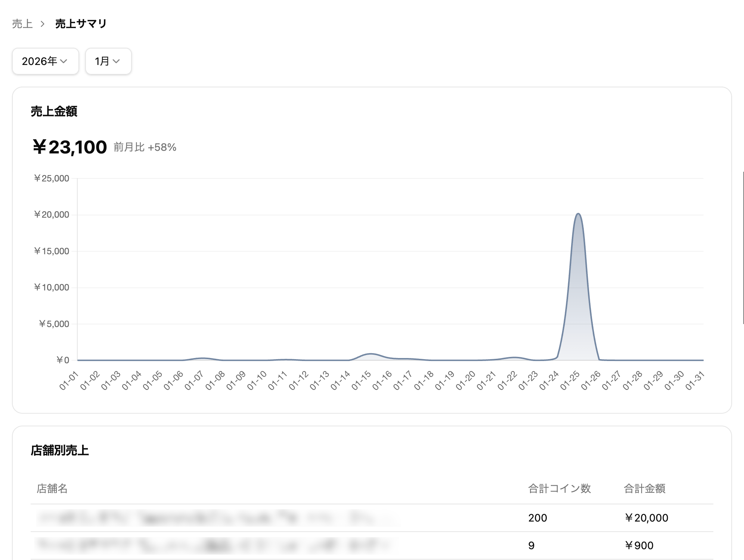Click the 01-31 x-axis date label
744x560 pixels.
click(695, 380)
